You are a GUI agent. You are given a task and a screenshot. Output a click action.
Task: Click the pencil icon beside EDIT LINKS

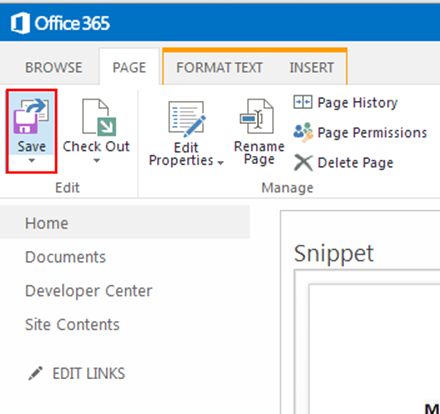35,373
